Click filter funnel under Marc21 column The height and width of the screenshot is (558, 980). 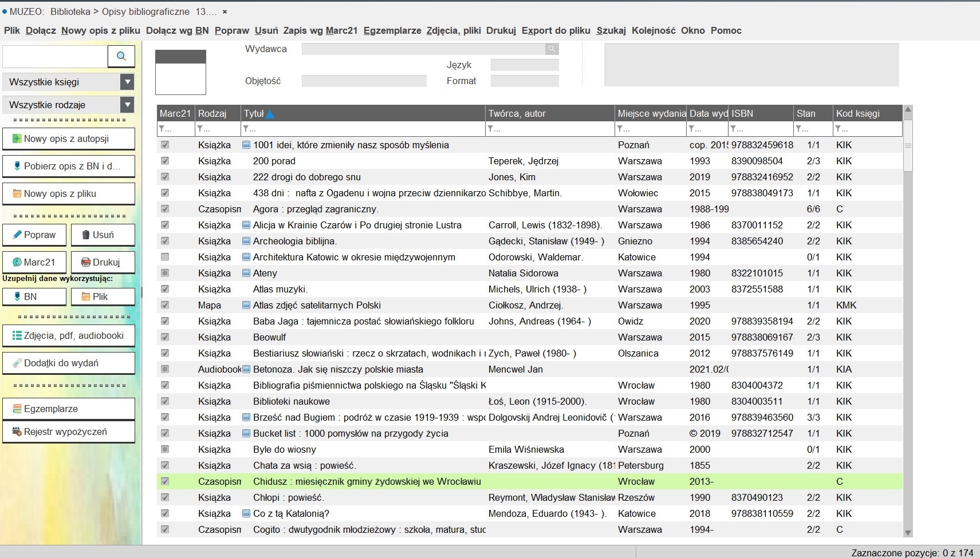point(162,129)
